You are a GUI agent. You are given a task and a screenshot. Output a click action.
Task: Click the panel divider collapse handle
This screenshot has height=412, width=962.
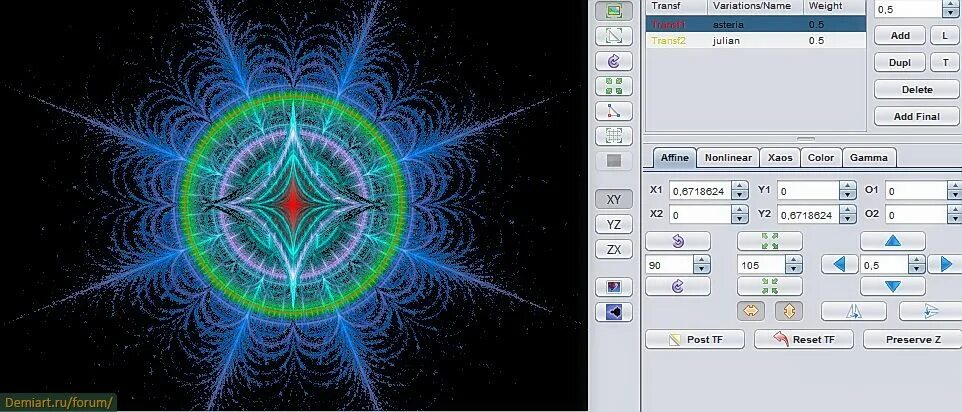tap(806, 139)
